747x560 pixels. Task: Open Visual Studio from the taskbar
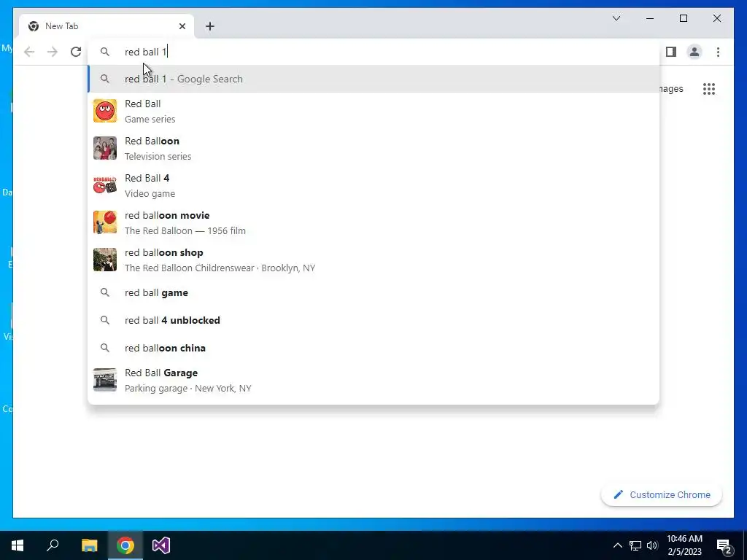[x=161, y=545]
